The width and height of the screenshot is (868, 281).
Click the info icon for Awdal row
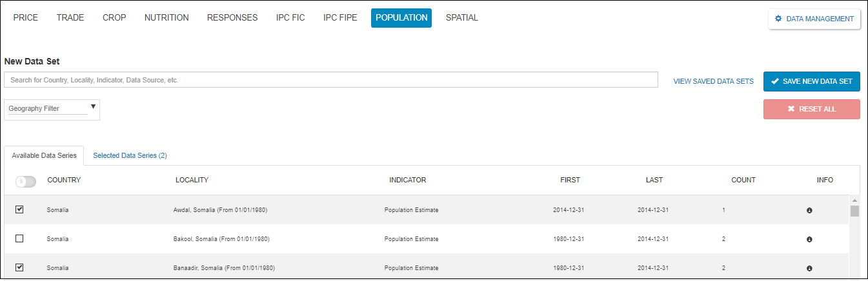point(809,210)
